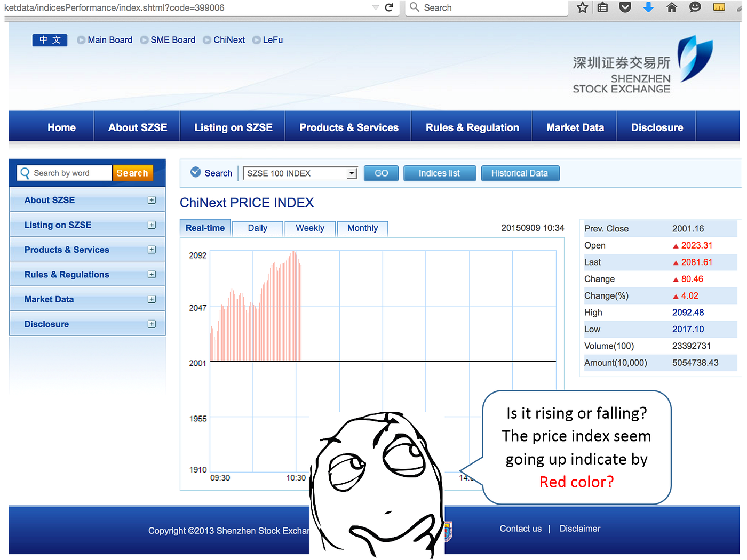The width and height of the screenshot is (747, 560).
Task: Open the bookmarks list icon
Action: point(602,7)
